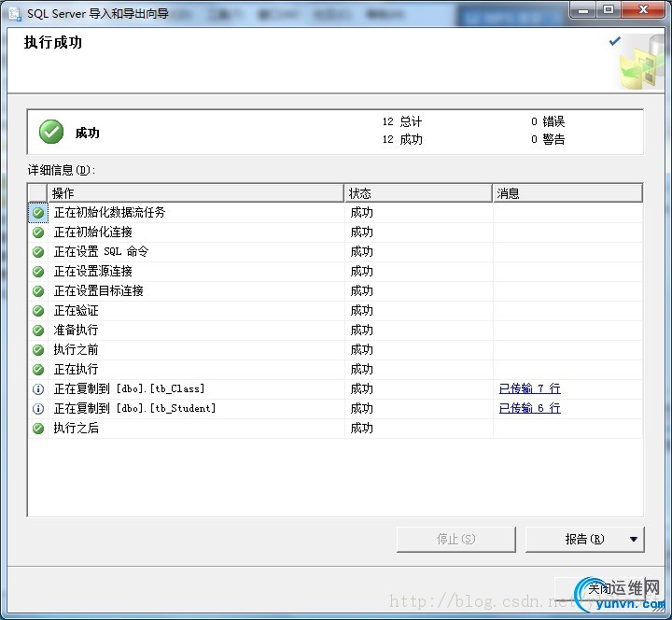The height and width of the screenshot is (620, 672).
Task: Click the 详细信息(D) label
Action: pos(62,170)
